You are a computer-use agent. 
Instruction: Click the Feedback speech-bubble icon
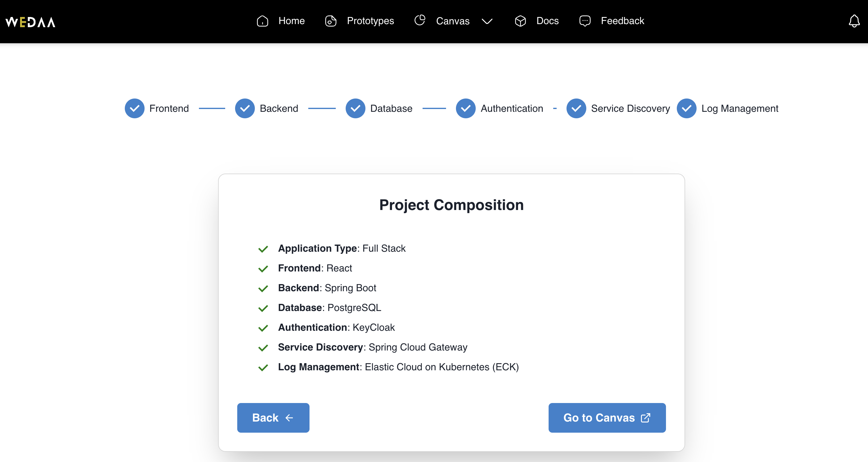tap(585, 21)
